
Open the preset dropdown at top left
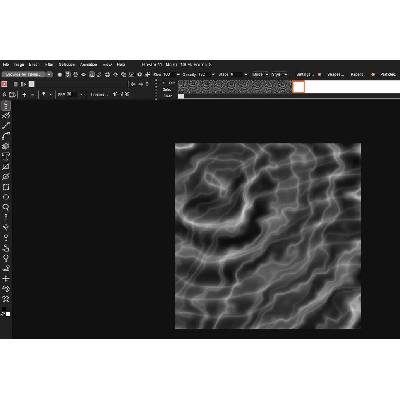click(x=27, y=75)
